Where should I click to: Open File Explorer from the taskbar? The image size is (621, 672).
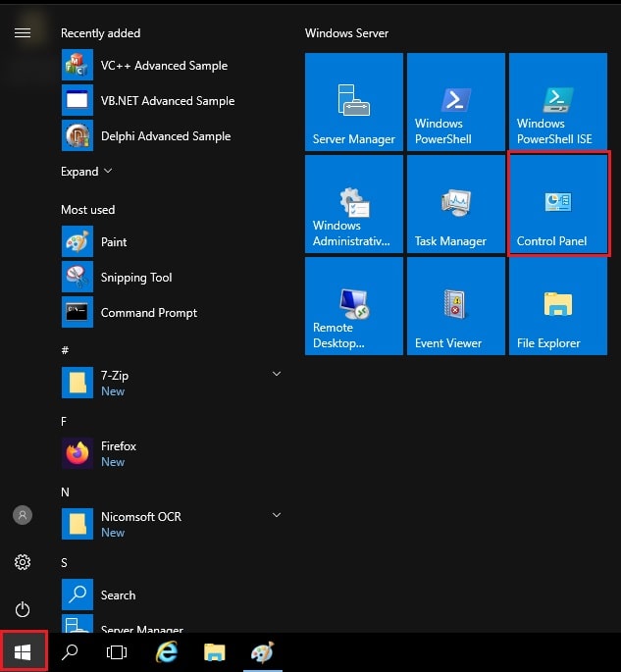(214, 651)
